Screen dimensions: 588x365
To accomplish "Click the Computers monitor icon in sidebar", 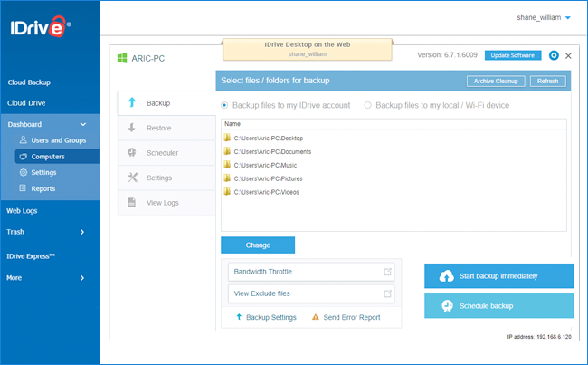I will (24, 156).
